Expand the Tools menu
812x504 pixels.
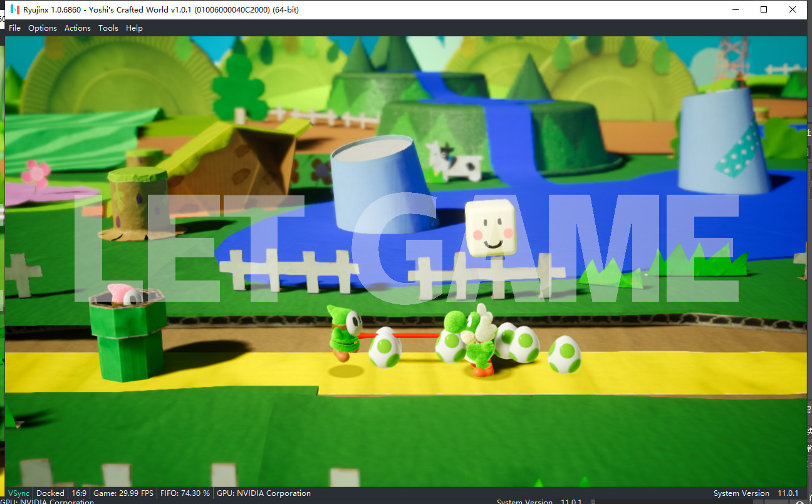108,28
